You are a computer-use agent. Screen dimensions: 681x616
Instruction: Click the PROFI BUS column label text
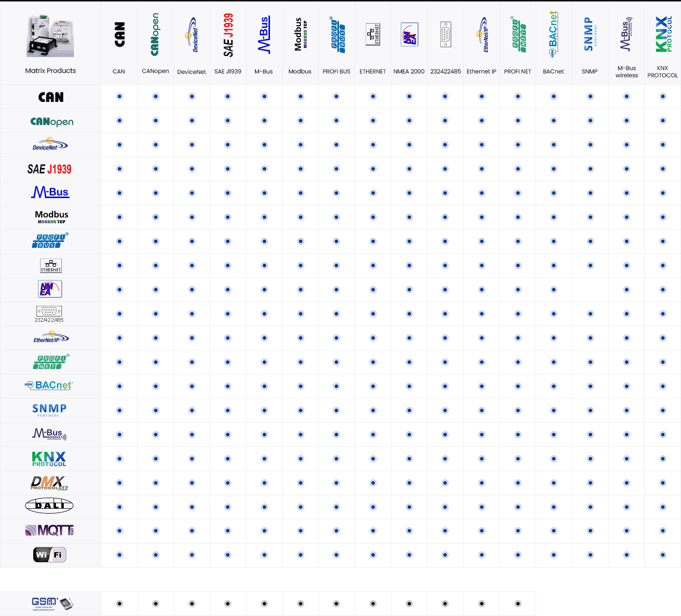(x=337, y=72)
